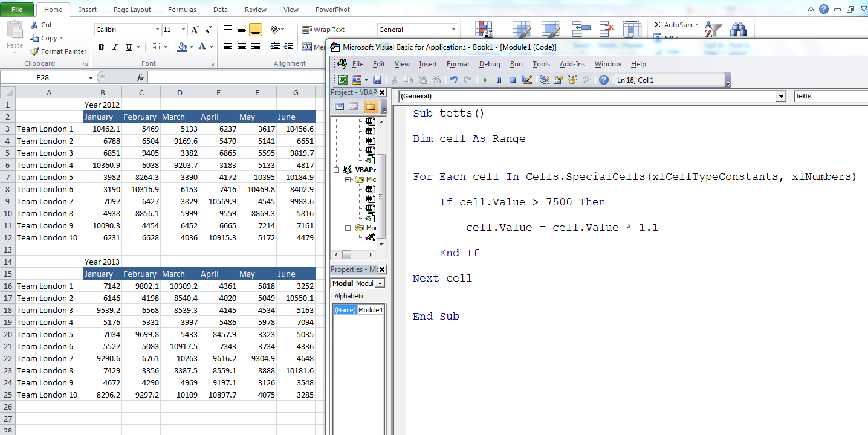The image size is (868, 435).
Task: Toggle Design Mode icon in VBA toolbar
Action: tap(526, 80)
